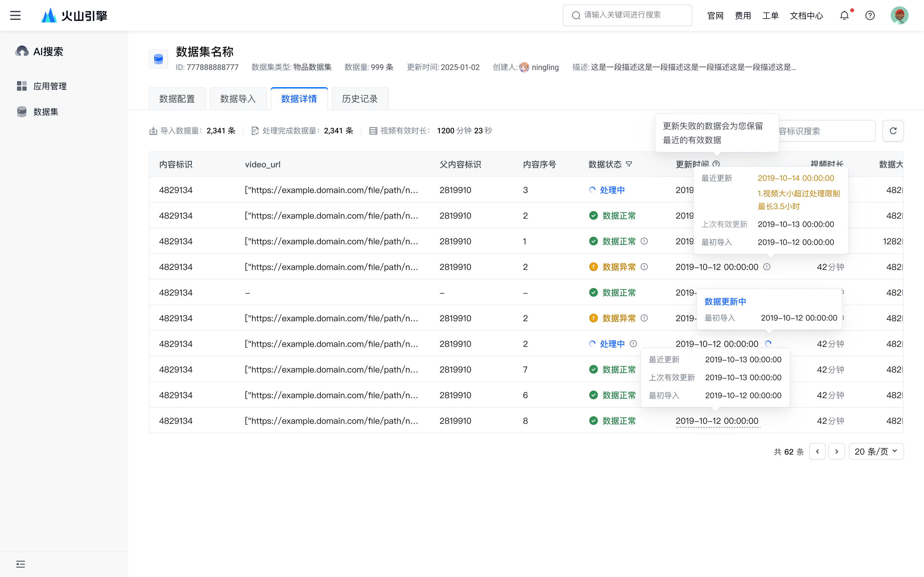924x577 pixels.
Task: Click info icon beside first 数据异常 status
Action: point(644,267)
